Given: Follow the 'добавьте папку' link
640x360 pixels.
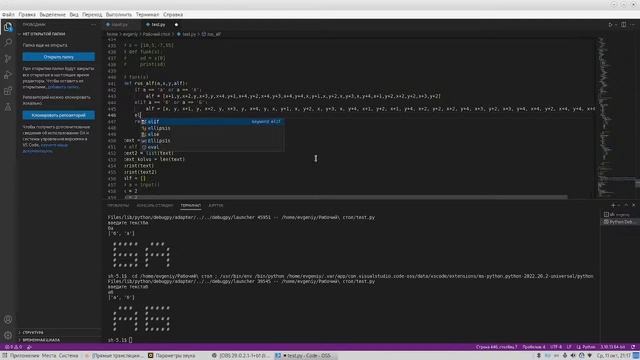Looking at the screenshot, I should (x=63, y=87).
